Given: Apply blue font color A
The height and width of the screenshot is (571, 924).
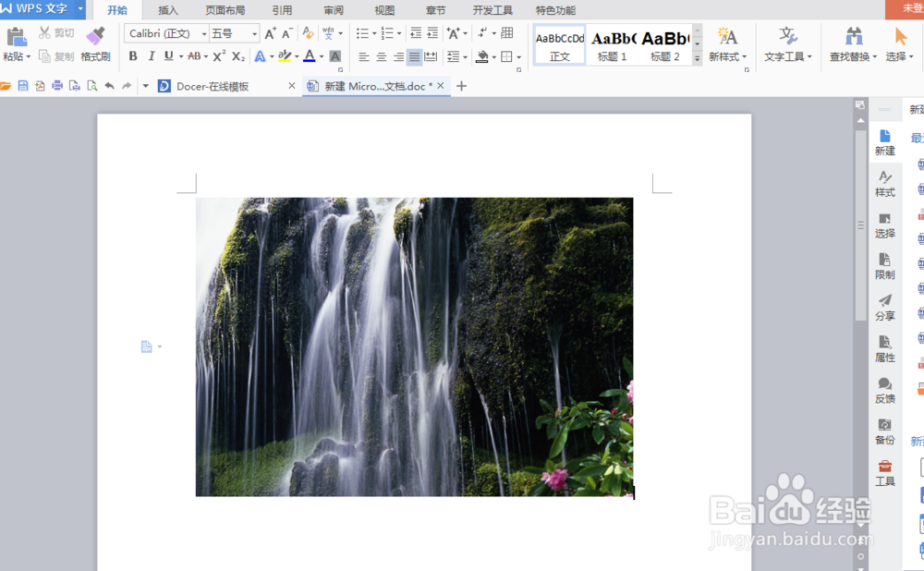Looking at the screenshot, I should pyautogui.click(x=310, y=56).
